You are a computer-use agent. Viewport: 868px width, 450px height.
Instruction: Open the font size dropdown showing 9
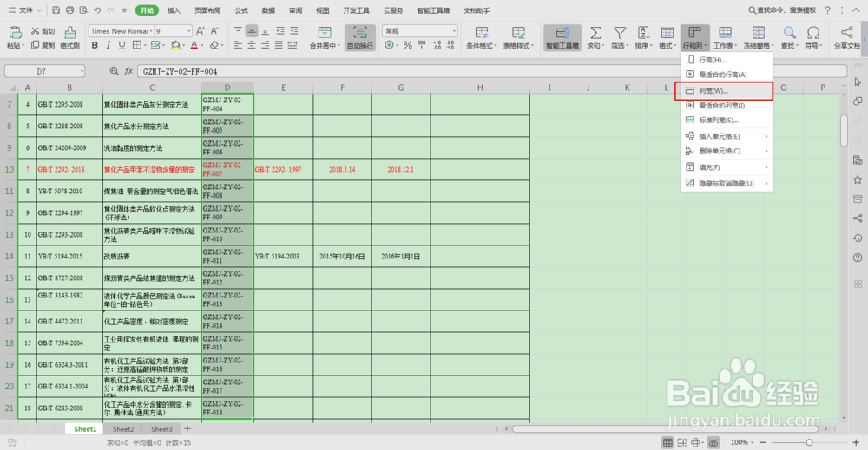pyautogui.click(x=188, y=31)
